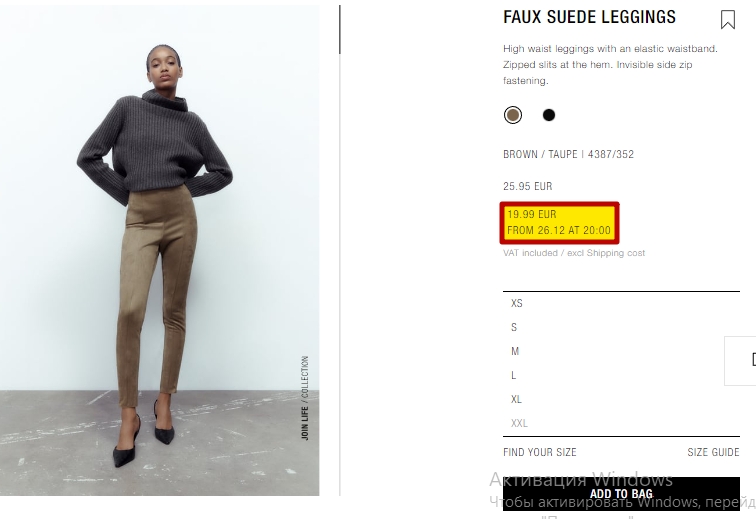Click the 25.95 EUR original price
The height and width of the screenshot is (519, 756).
click(527, 186)
